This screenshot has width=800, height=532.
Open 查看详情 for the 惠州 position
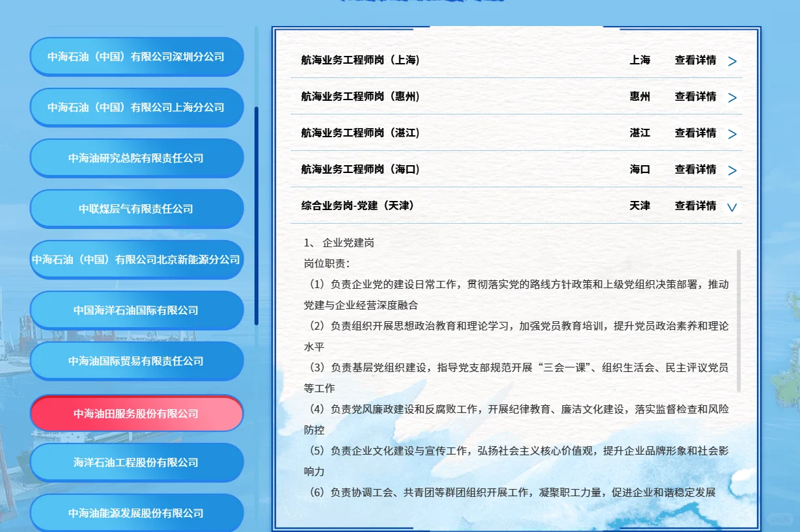(695, 96)
